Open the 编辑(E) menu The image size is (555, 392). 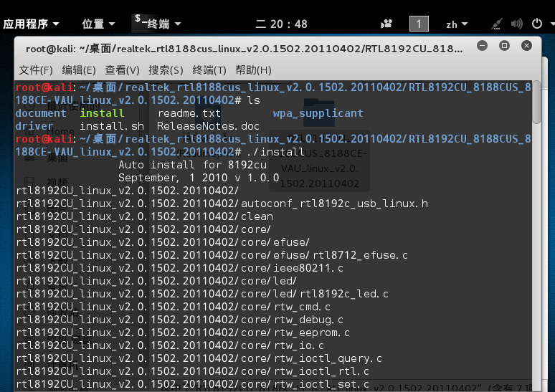[x=79, y=70]
